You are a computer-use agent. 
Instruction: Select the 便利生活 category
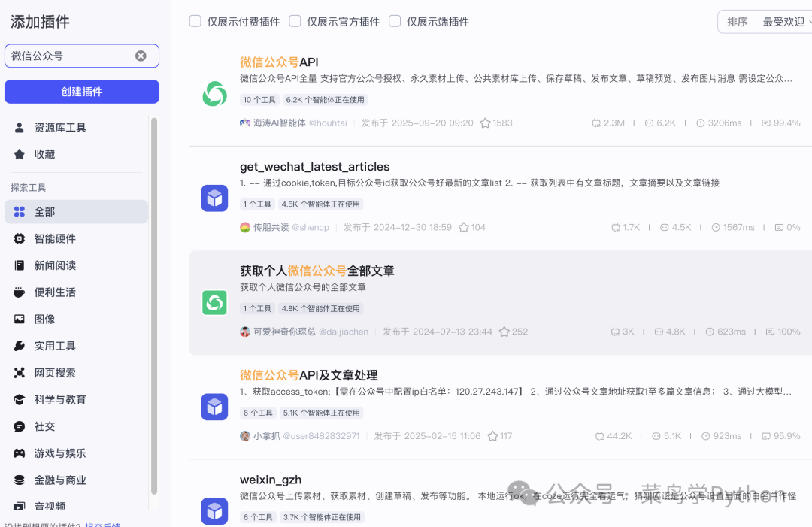point(76,292)
